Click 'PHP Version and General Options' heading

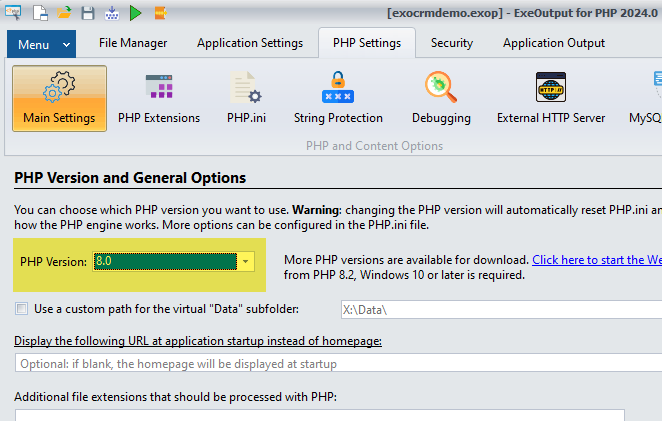point(130,178)
